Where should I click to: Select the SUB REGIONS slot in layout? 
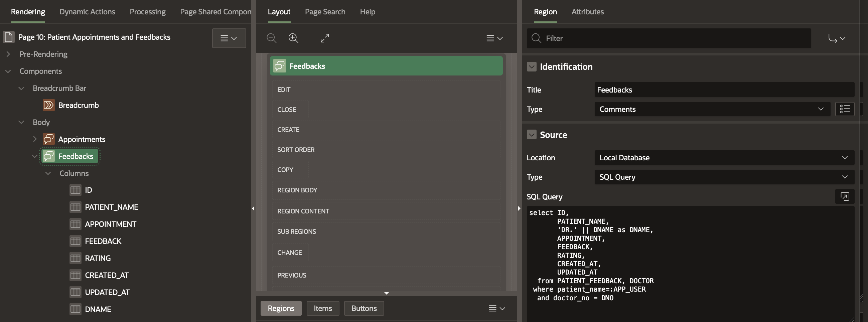(x=386, y=231)
